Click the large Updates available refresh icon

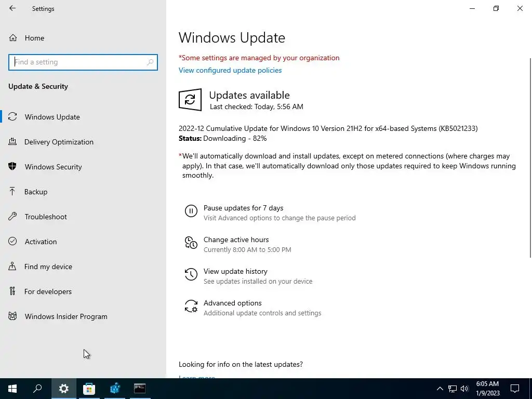[190, 100]
